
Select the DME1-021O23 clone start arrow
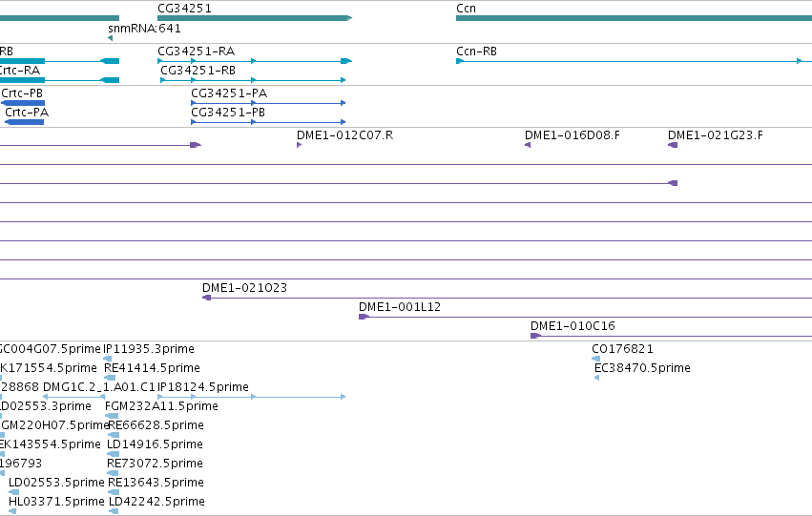coord(207,298)
